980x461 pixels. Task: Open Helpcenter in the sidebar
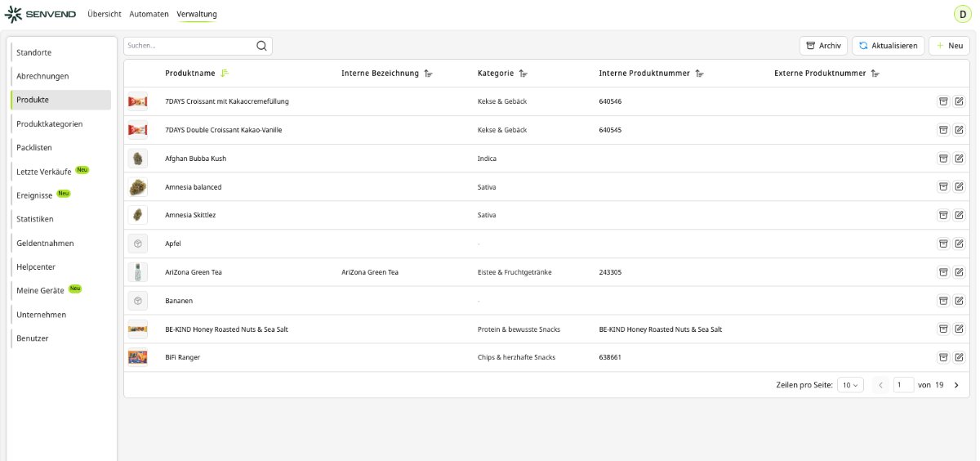pos(60,266)
